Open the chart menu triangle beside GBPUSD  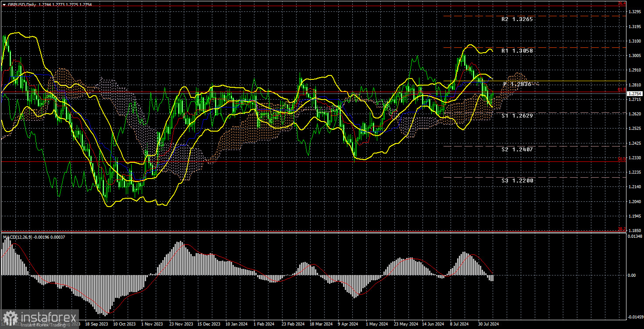(4, 4)
